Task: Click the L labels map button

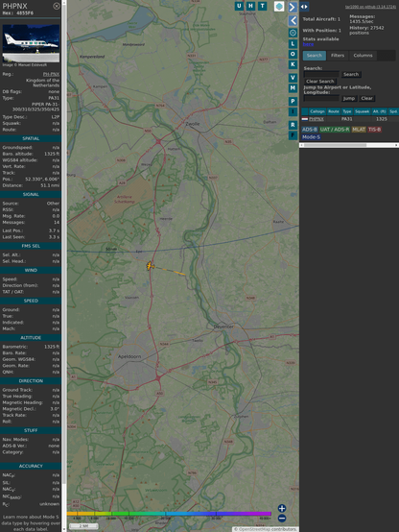Action: coord(293,44)
